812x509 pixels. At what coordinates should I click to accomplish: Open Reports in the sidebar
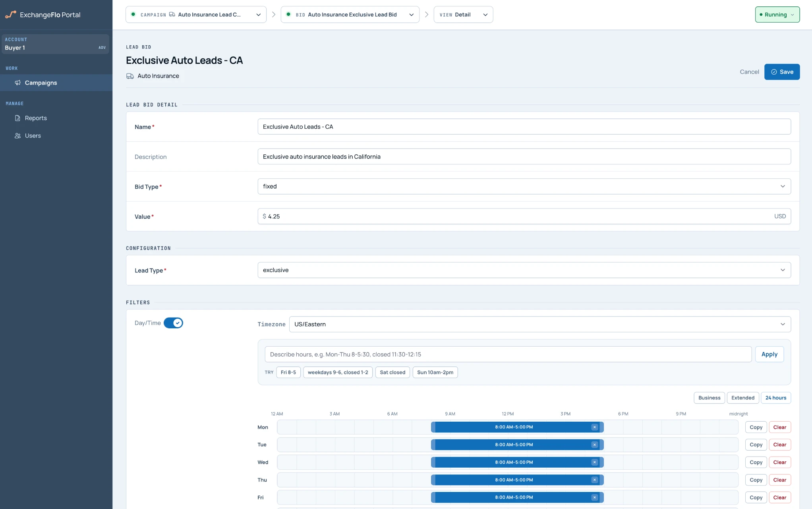pos(56,118)
